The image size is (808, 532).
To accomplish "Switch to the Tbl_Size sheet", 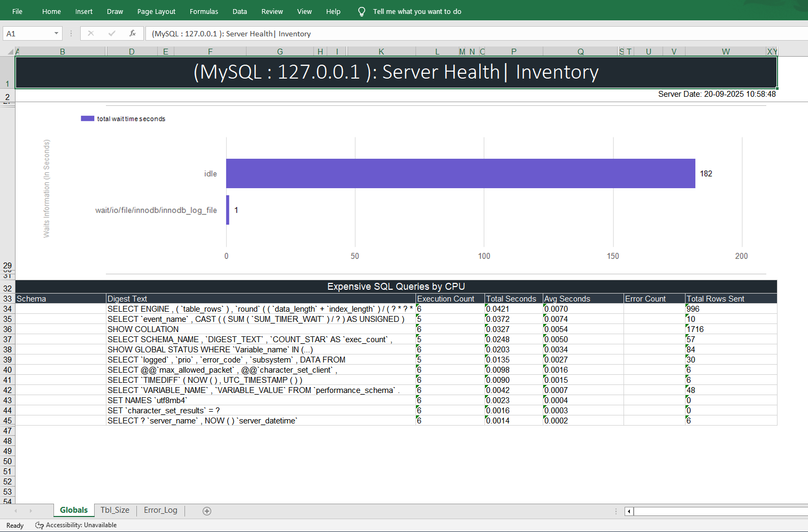I will (115, 510).
